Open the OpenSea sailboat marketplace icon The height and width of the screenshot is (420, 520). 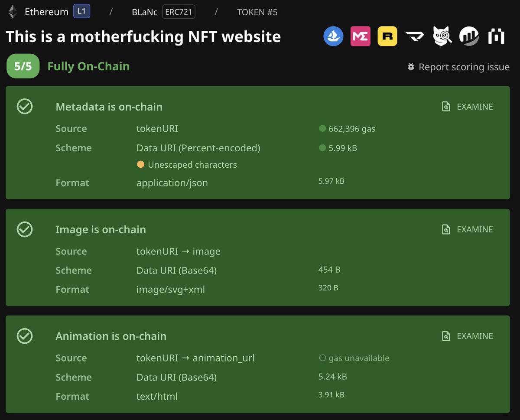click(x=333, y=36)
